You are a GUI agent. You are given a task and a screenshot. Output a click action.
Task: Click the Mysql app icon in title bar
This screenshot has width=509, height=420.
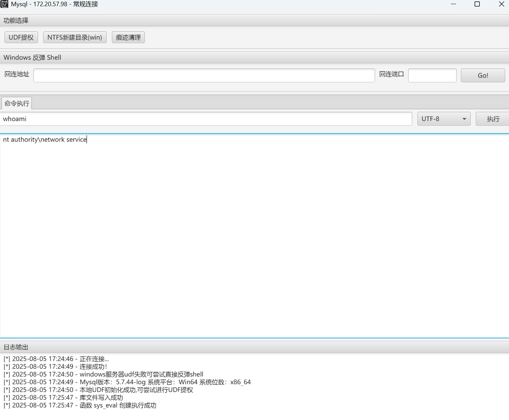(4, 4)
